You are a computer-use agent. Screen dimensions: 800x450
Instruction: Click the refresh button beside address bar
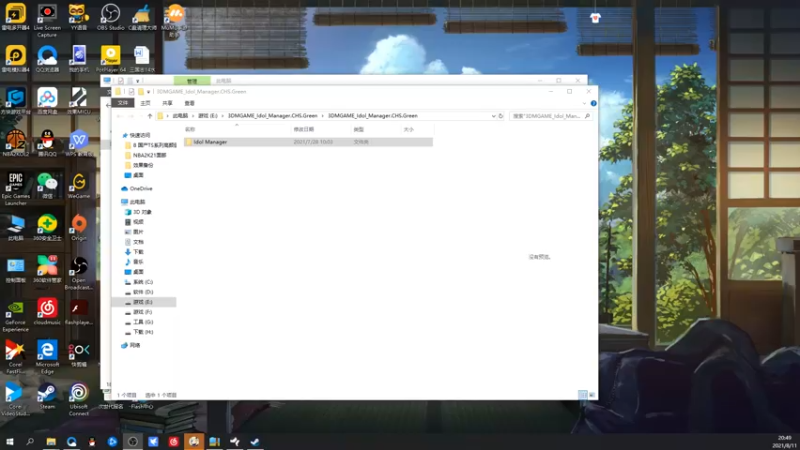pyautogui.click(x=501, y=116)
